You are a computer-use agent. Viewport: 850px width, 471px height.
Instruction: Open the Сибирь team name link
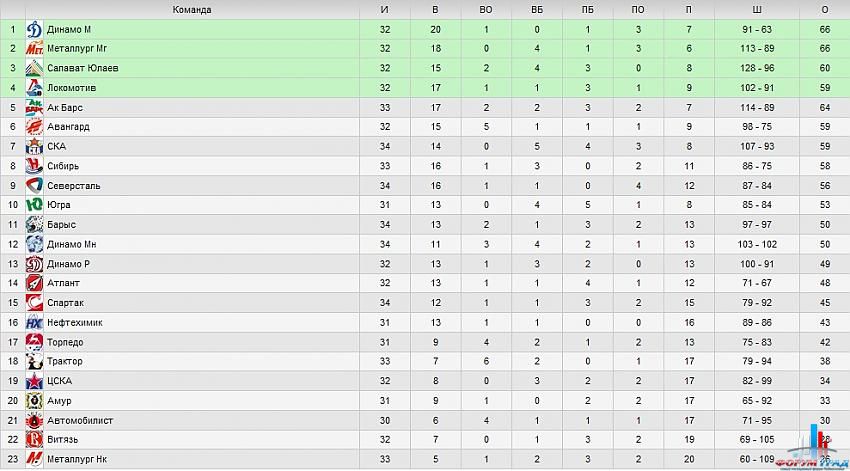63,166
